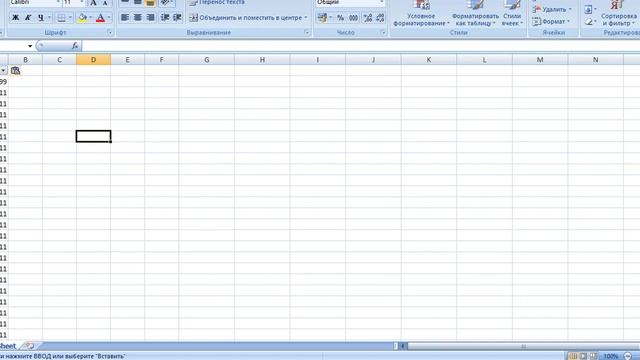Decrease decimal places
This screenshot has width=640, height=360.
[x=380, y=18]
